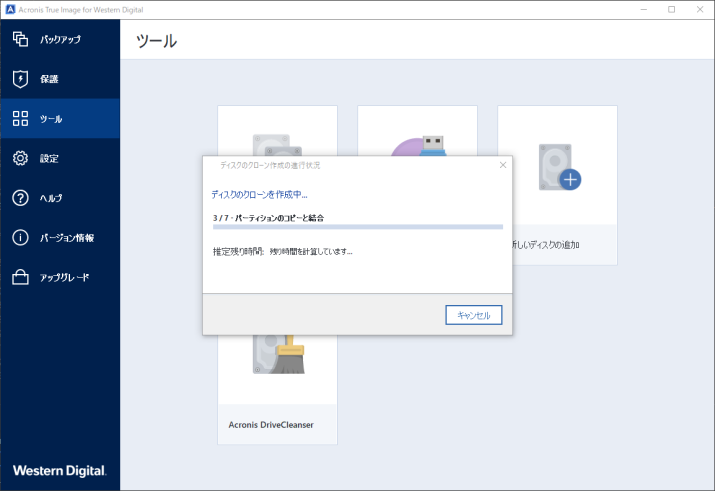This screenshot has width=715, height=491.
Task: Click the 新しいディスクの追加 label
Action: pos(545,244)
